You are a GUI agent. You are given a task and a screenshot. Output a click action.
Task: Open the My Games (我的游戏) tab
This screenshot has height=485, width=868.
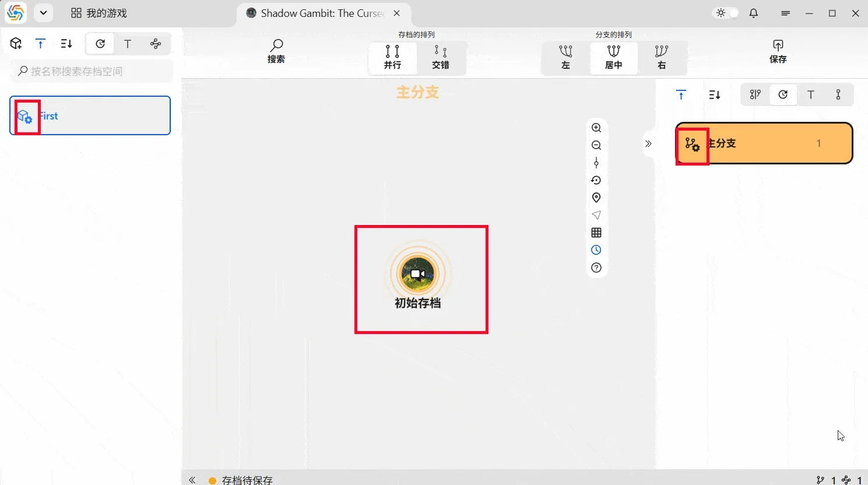coord(99,13)
